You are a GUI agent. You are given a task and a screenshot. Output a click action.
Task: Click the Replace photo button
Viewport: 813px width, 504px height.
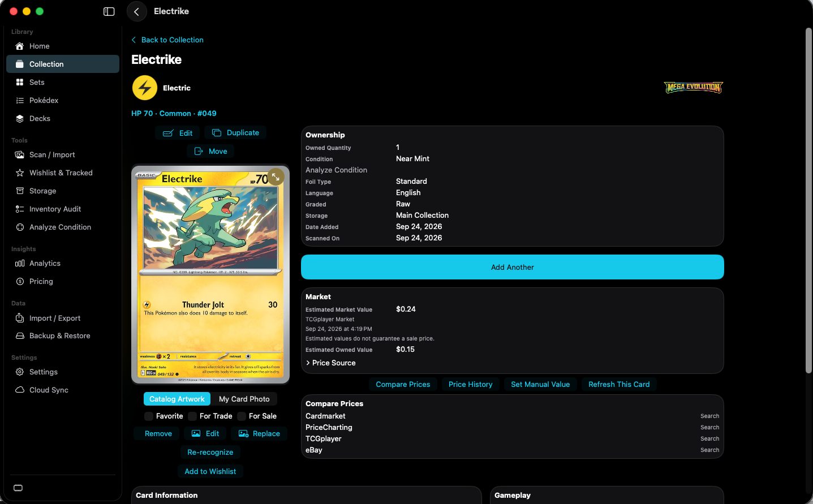coord(259,433)
